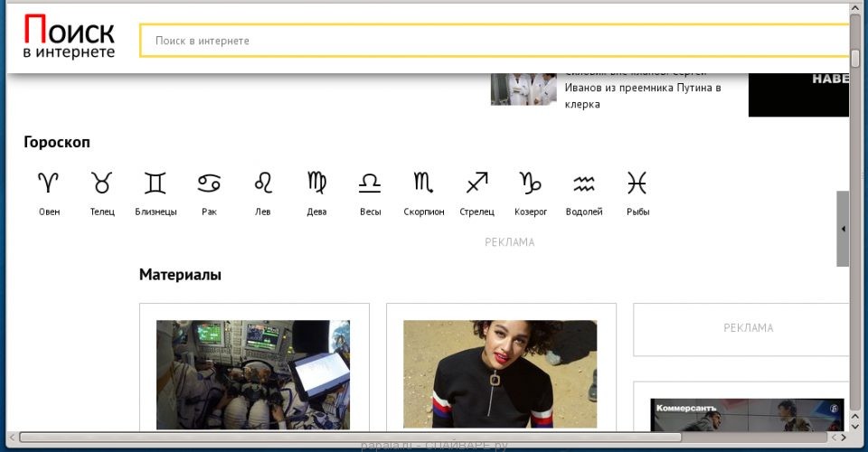Click the Aquarius (Водолей) wave icon
This screenshot has height=452, width=868.
[584, 184]
